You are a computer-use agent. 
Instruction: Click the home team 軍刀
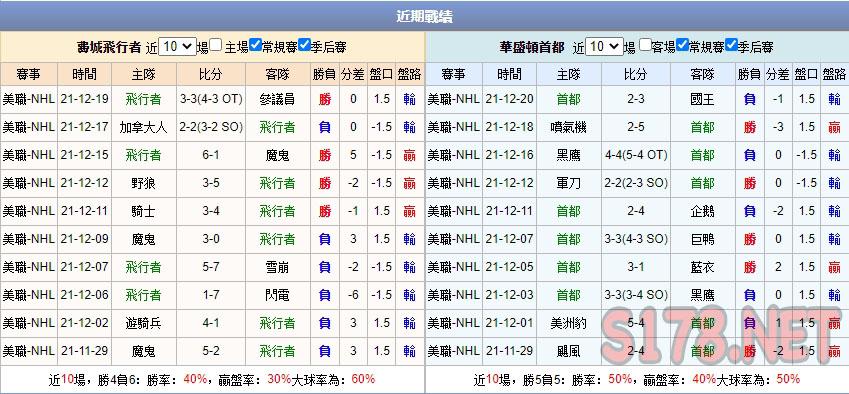(569, 183)
